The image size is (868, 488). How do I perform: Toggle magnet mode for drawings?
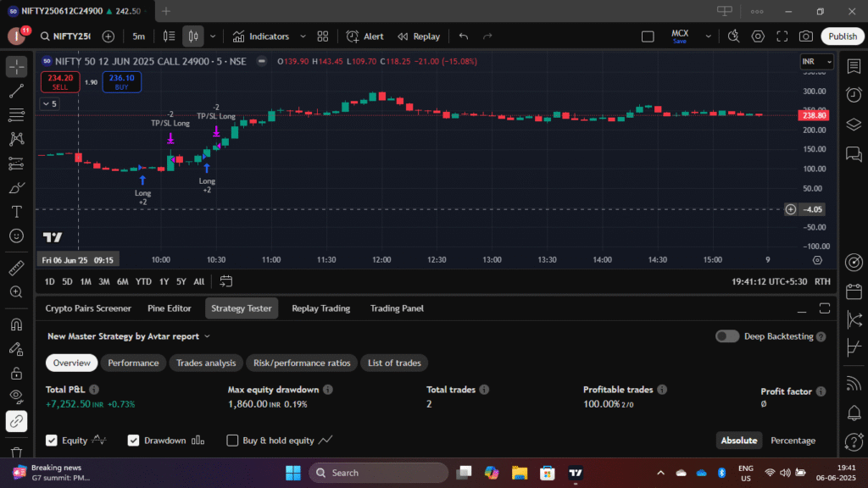click(17, 324)
